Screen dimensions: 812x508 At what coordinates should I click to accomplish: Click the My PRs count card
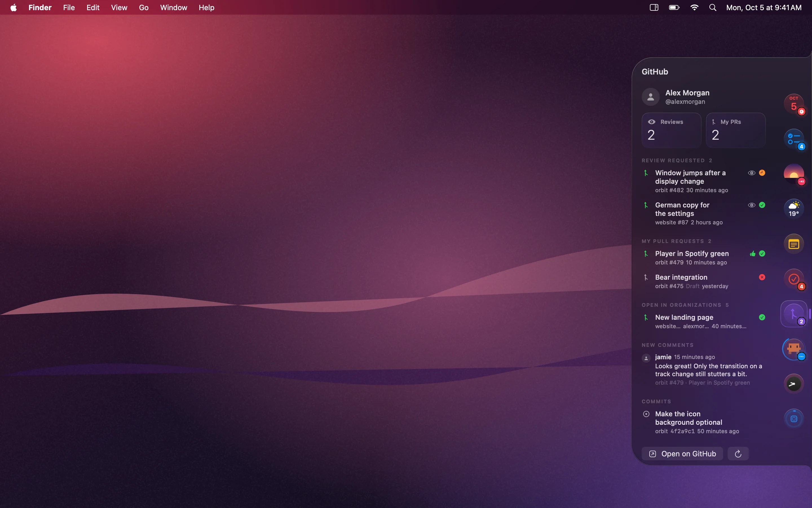click(x=736, y=130)
